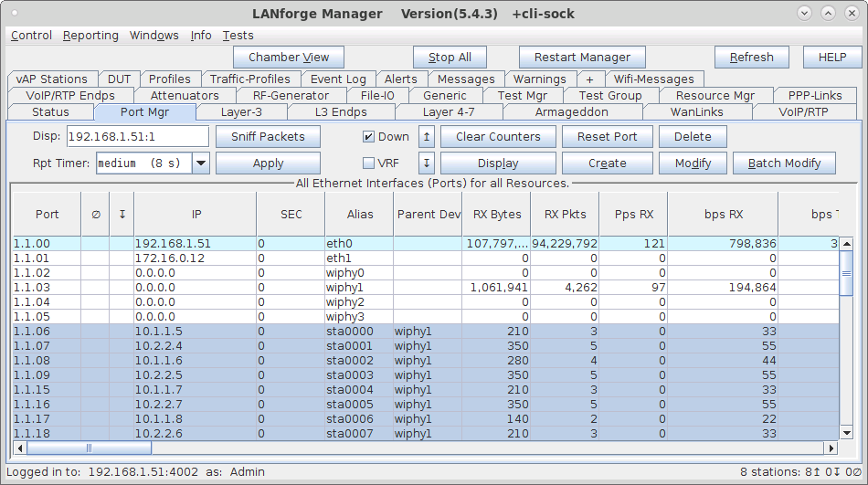Open the Rpt Timer dropdown

point(201,163)
